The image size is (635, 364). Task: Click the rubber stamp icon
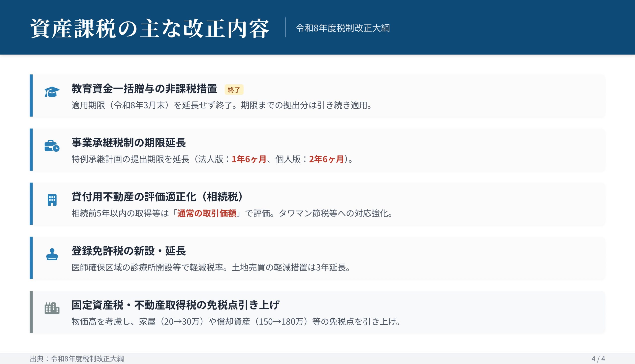point(52,254)
